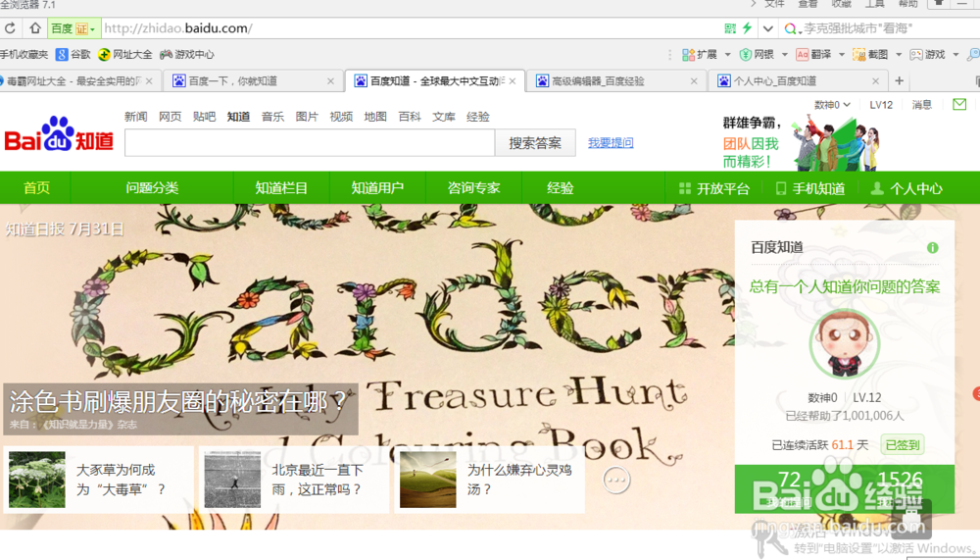Viewport: 980px width, 560px height.
Task: Click the green mail envelope icon
Action: click(x=959, y=105)
